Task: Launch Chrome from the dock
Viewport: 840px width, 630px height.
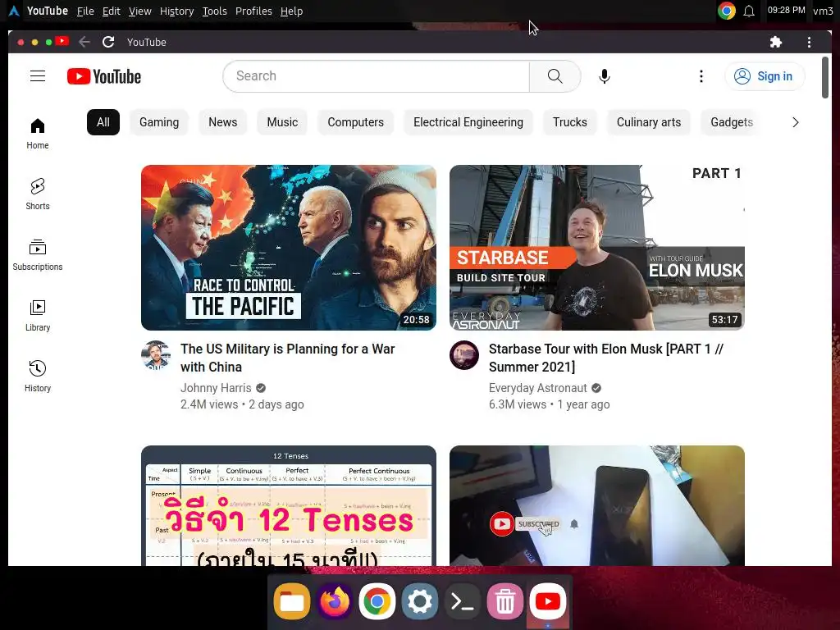Action: [377, 601]
